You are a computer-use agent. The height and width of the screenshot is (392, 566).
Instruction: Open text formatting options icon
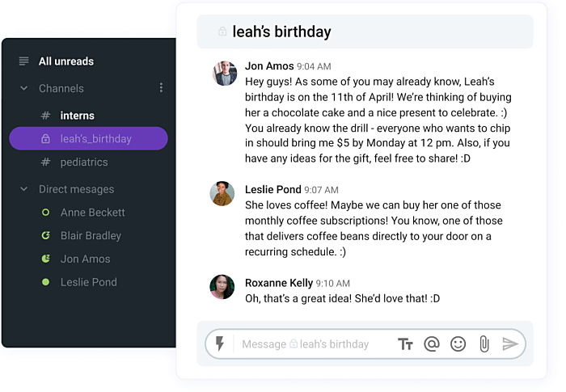click(406, 344)
